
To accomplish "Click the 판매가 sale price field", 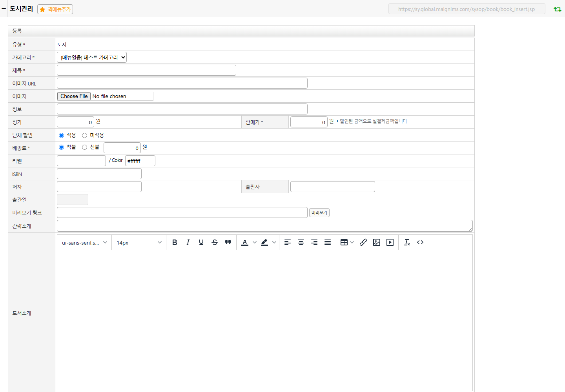I will [309, 122].
